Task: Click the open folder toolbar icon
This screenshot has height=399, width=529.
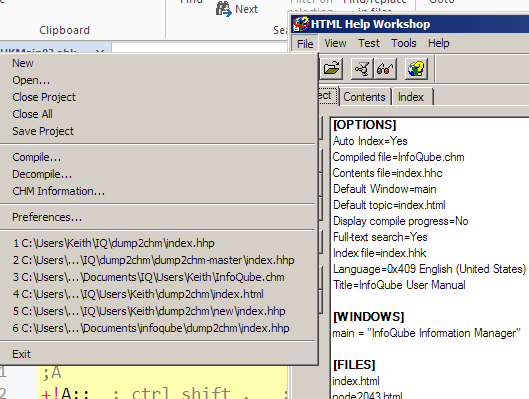Action: click(x=332, y=69)
